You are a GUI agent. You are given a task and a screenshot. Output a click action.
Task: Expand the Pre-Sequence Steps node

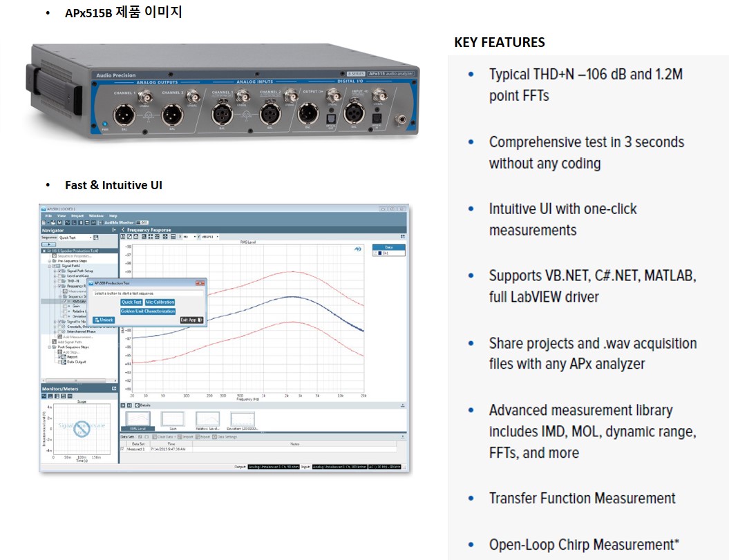(49, 261)
